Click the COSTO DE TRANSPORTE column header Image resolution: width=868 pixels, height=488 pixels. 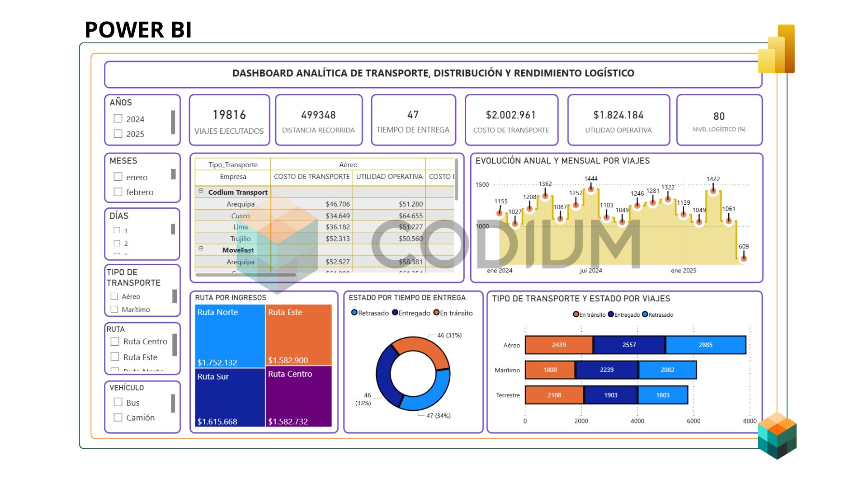(x=312, y=177)
